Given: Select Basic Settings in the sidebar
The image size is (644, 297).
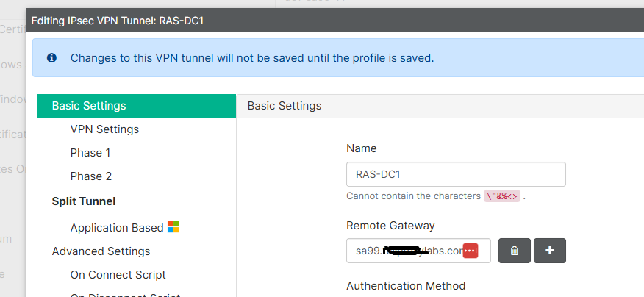Looking at the screenshot, I should point(89,106).
